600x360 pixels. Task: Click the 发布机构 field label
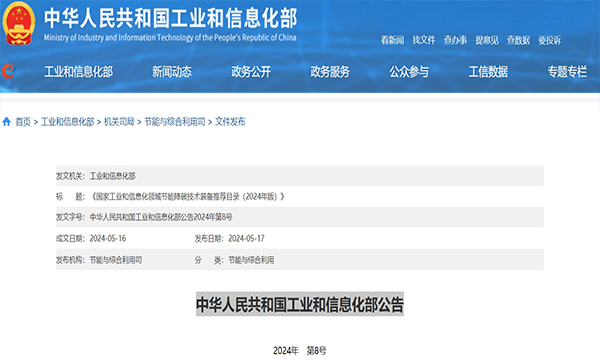(71, 260)
